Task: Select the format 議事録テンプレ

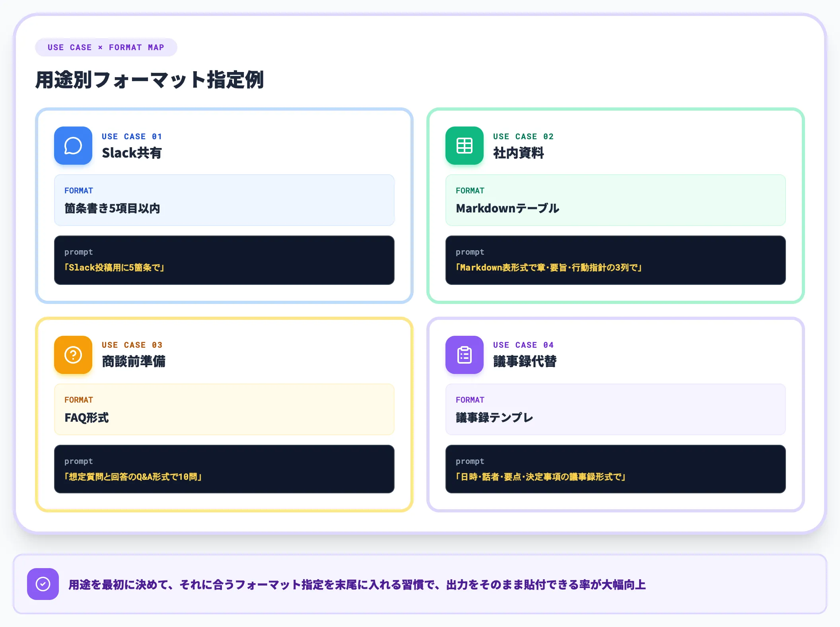Action: (494, 418)
